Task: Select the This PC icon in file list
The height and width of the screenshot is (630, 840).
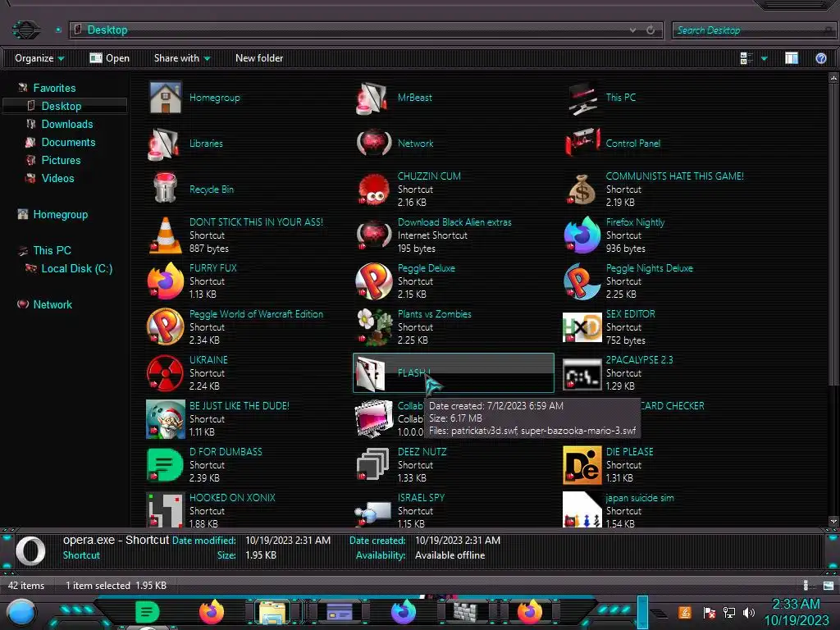Action: coord(582,98)
